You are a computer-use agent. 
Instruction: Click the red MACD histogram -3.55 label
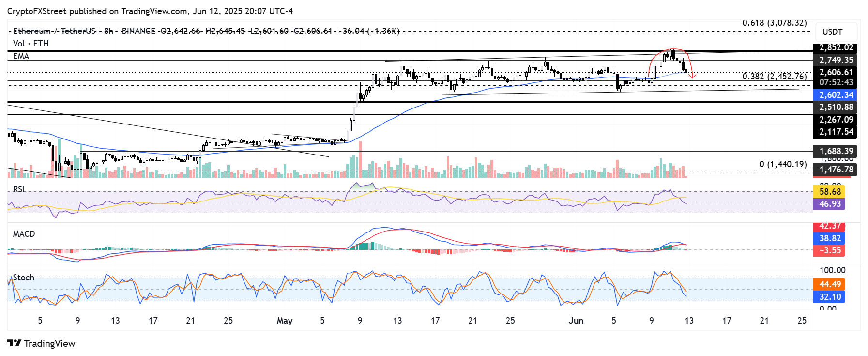click(829, 250)
